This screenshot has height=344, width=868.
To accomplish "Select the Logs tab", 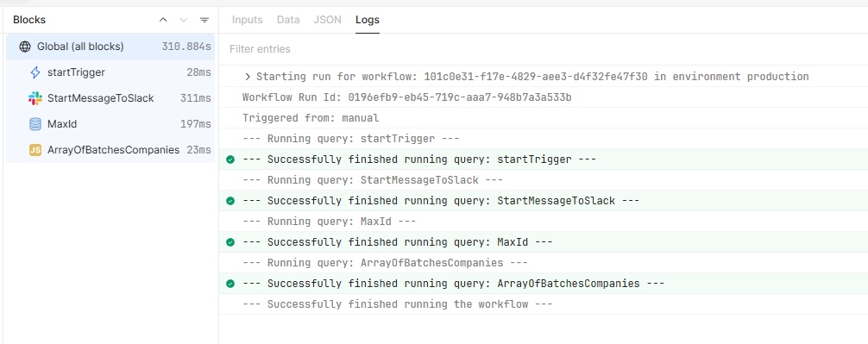I will coord(368,20).
